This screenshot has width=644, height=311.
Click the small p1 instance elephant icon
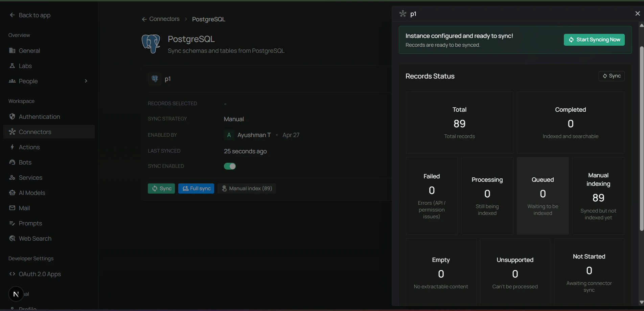[x=155, y=79]
